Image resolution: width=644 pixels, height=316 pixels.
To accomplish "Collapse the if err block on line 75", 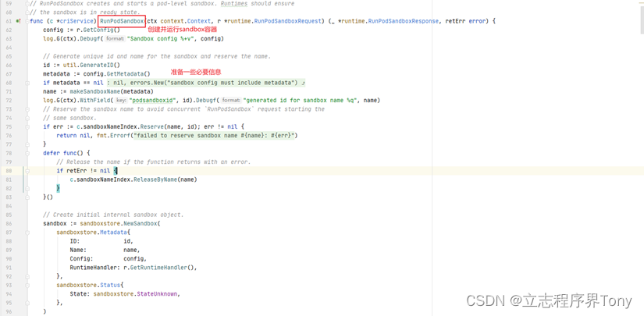I will (x=27, y=127).
